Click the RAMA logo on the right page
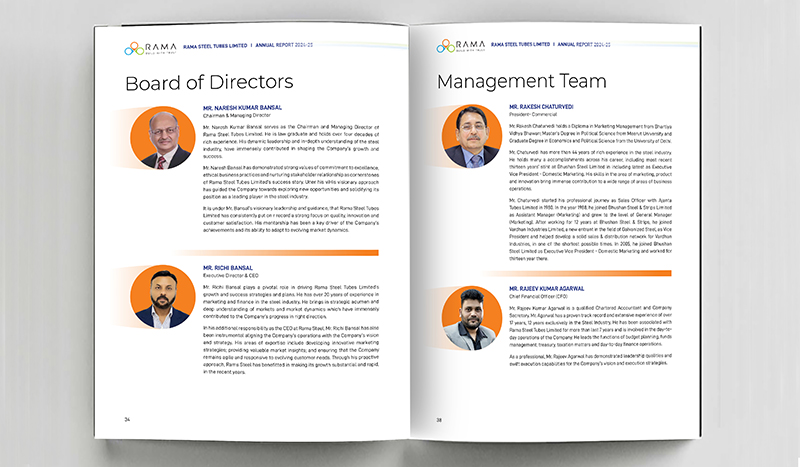The width and height of the screenshot is (800, 467). pyautogui.click(x=461, y=48)
